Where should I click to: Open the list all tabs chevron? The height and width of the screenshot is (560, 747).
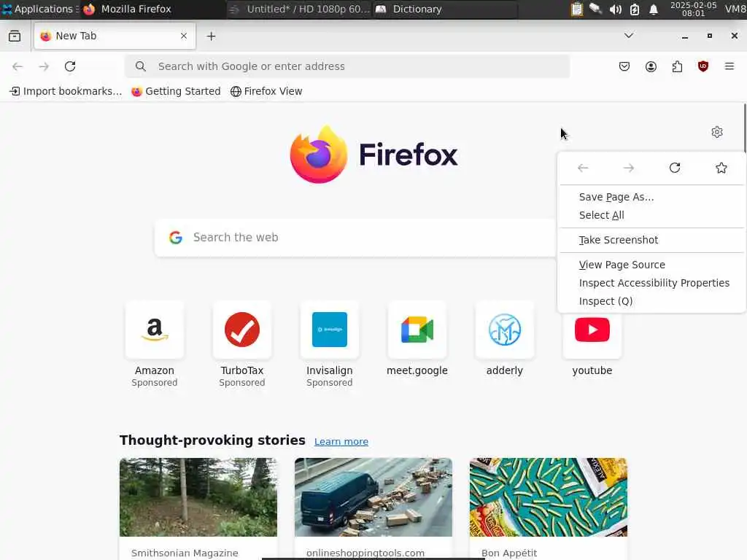(x=629, y=36)
